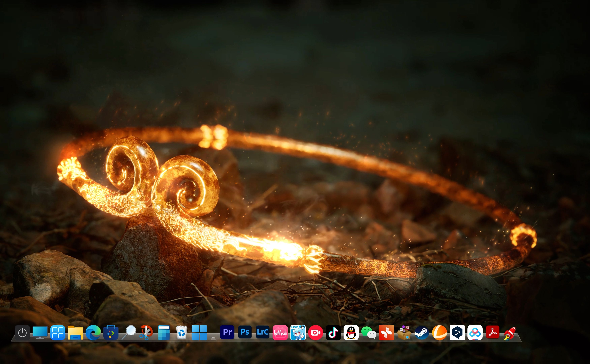590x364 pixels.
Task: Open the pink bilibili app
Action: click(x=280, y=333)
